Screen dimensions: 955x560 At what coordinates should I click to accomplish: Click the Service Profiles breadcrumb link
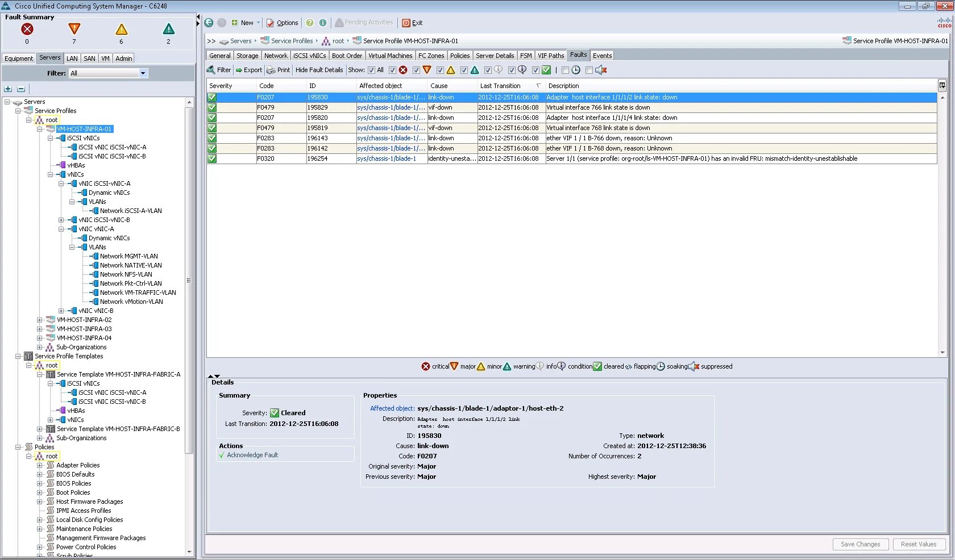pos(292,41)
